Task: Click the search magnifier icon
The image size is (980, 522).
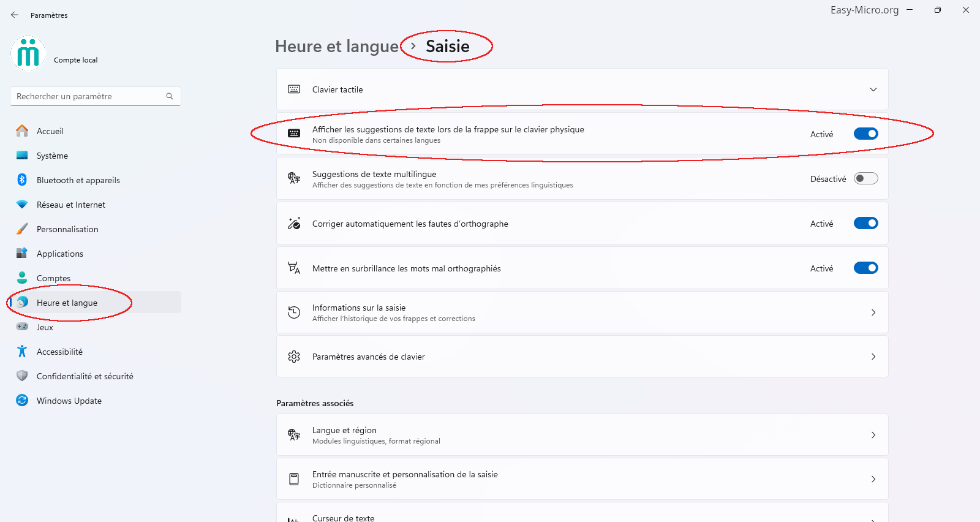Action: (170, 96)
